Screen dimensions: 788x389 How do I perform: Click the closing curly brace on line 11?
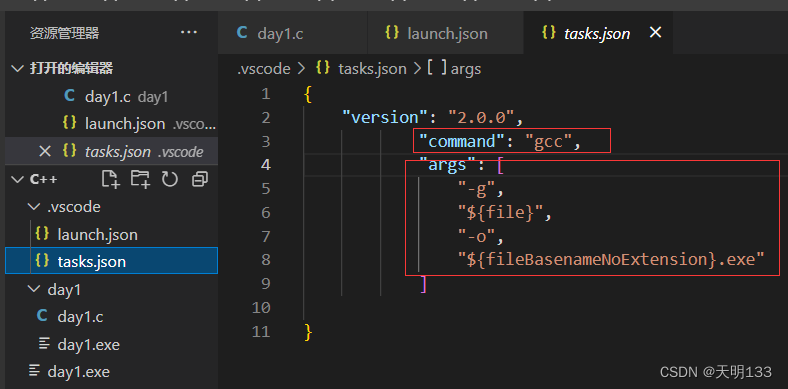[308, 332]
